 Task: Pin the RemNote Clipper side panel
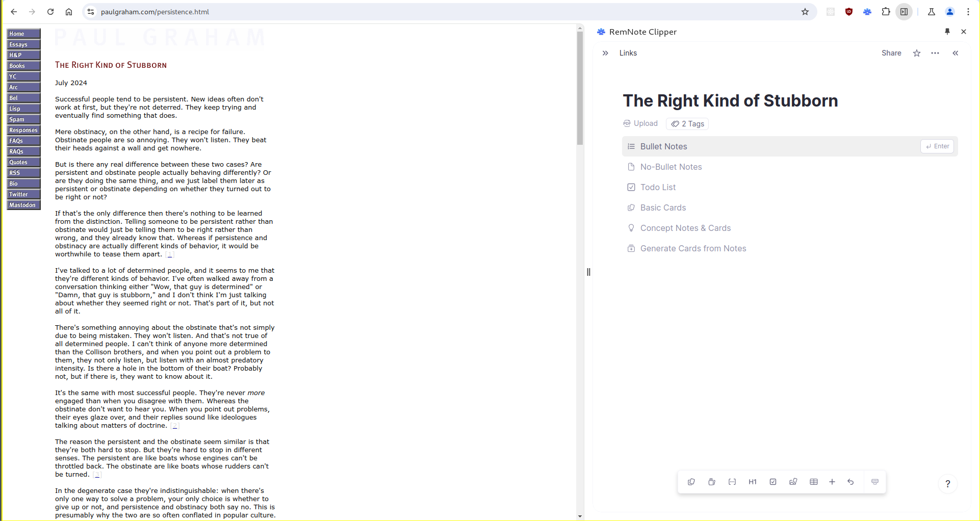[947, 32]
